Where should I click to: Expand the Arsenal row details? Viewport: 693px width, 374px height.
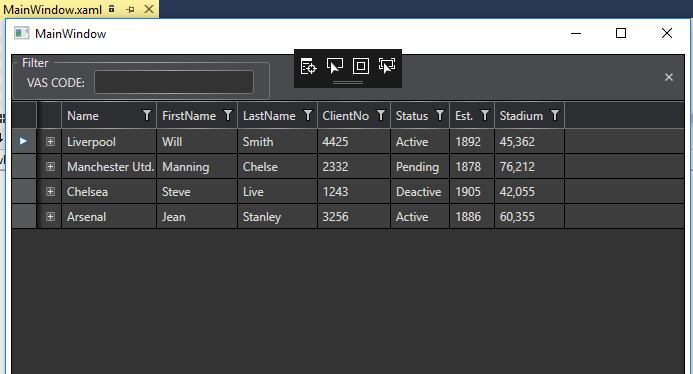pyautogui.click(x=50, y=217)
